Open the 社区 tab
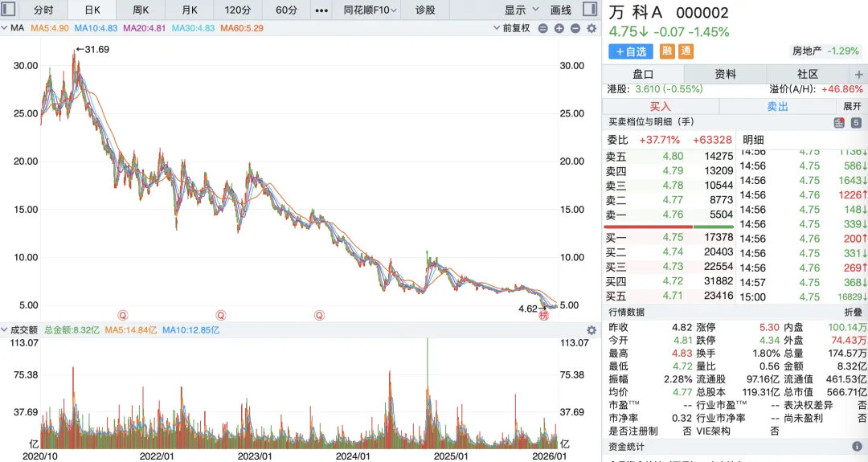 [x=808, y=74]
